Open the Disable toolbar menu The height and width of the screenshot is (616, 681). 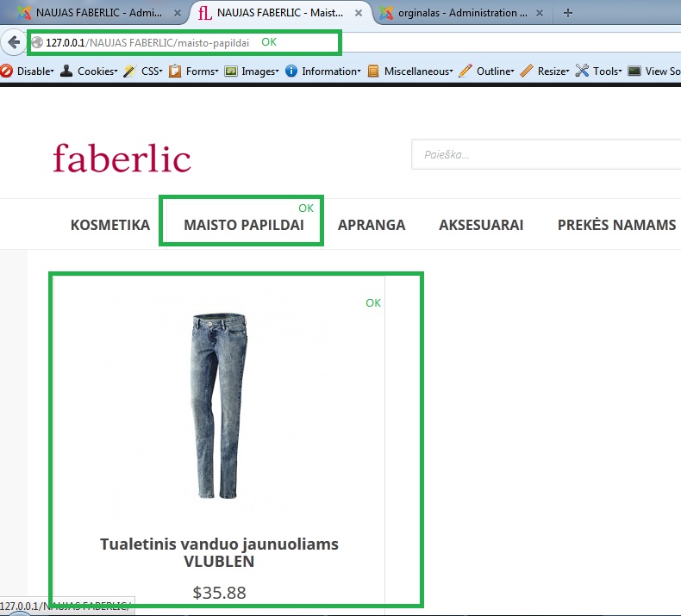pyautogui.click(x=35, y=72)
